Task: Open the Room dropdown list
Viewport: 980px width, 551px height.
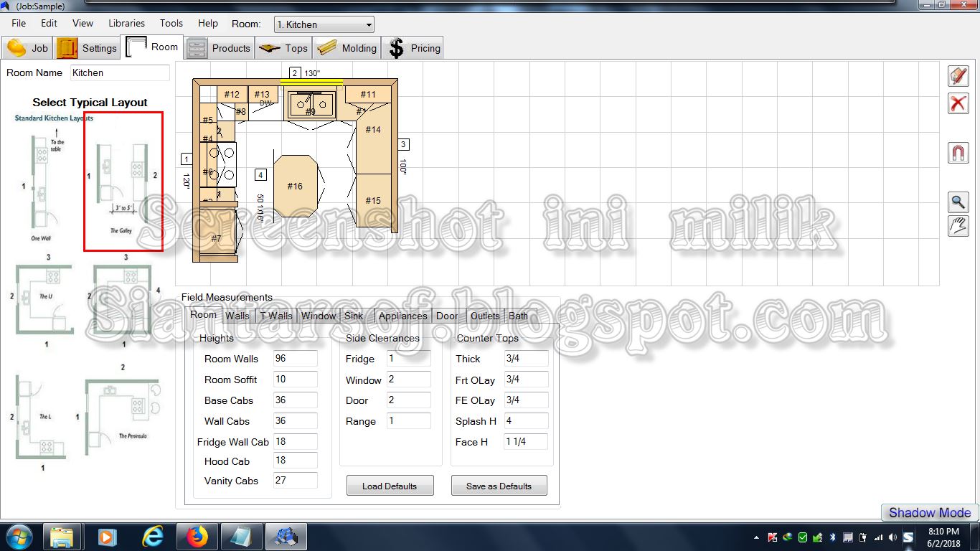Action: 368,24
